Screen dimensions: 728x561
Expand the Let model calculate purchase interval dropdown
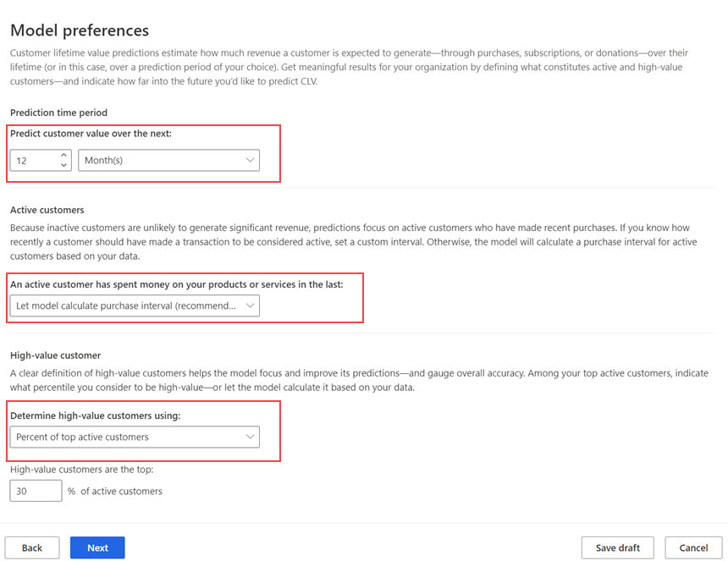[x=135, y=305]
